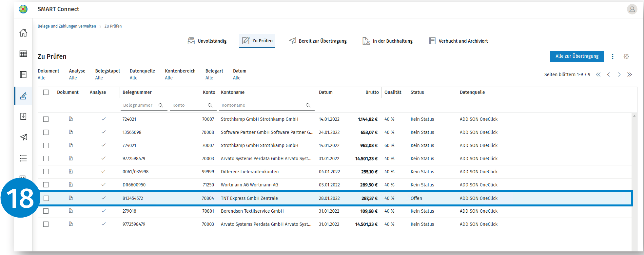Jump to first page of results
Image resolution: width=644 pixels, height=255 pixels.
(x=598, y=74)
